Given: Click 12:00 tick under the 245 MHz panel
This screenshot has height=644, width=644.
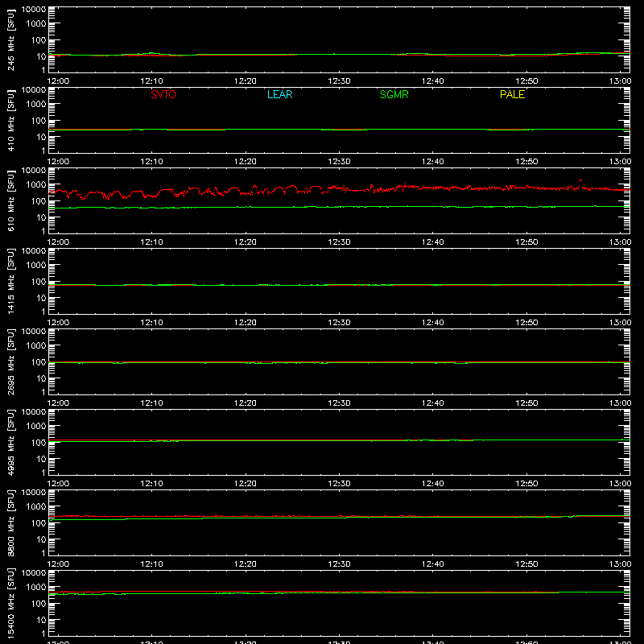Looking at the screenshot, I should pyautogui.click(x=58, y=81).
